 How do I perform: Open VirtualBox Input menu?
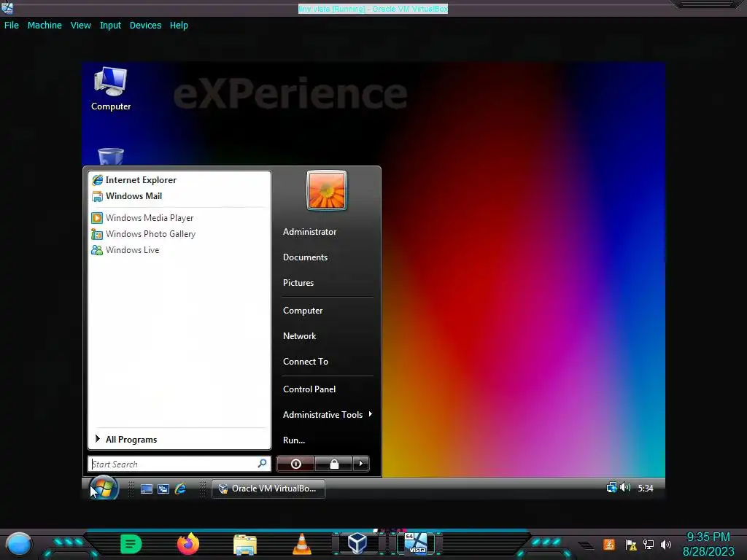click(110, 26)
